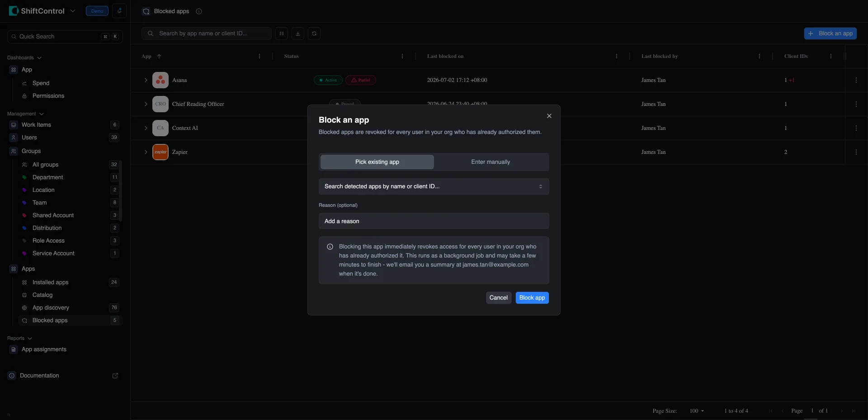The height and width of the screenshot is (420, 868).
Task: Click the download export toolbar icon
Action: click(x=298, y=33)
